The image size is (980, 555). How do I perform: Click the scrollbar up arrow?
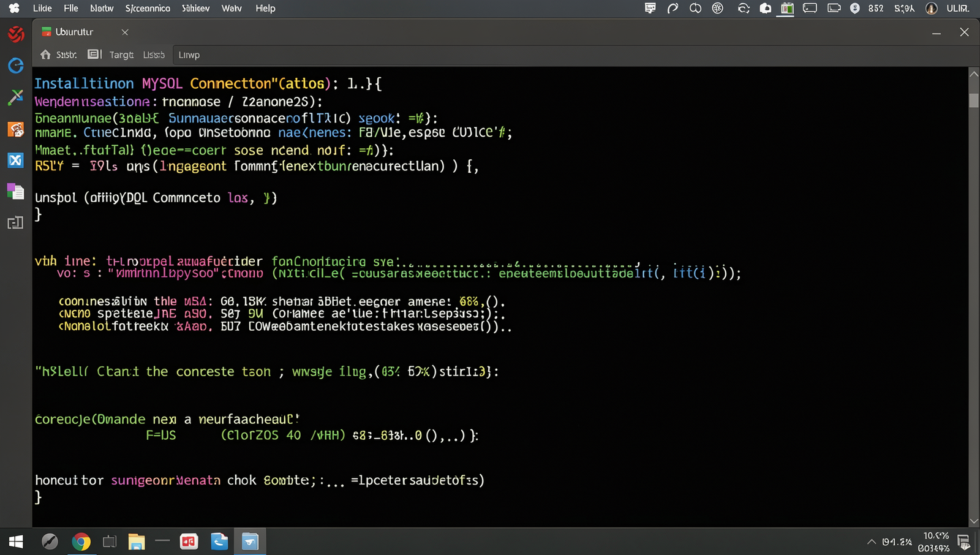(974, 74)
